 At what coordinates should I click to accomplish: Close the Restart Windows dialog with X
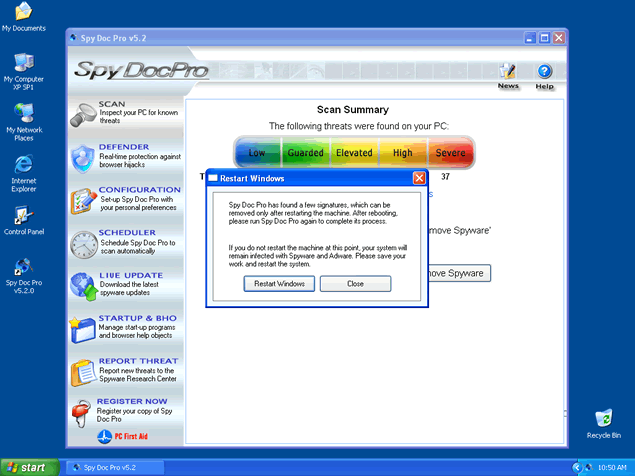(x=419, y=178)
